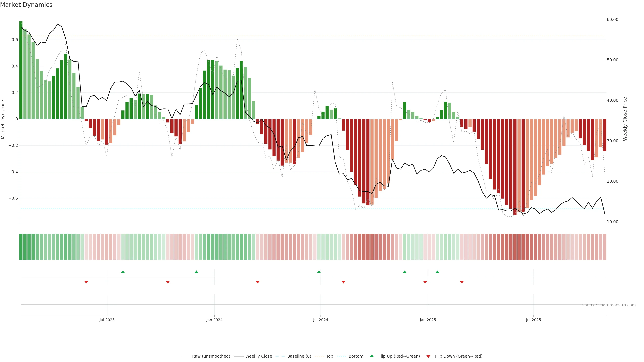Click the earliest green flip-up marker near Jul 2023

coord(123,272)
